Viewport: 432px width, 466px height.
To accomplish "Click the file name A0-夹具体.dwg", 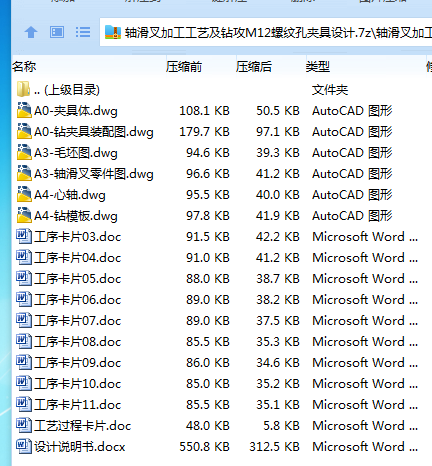I will point(76,111).
